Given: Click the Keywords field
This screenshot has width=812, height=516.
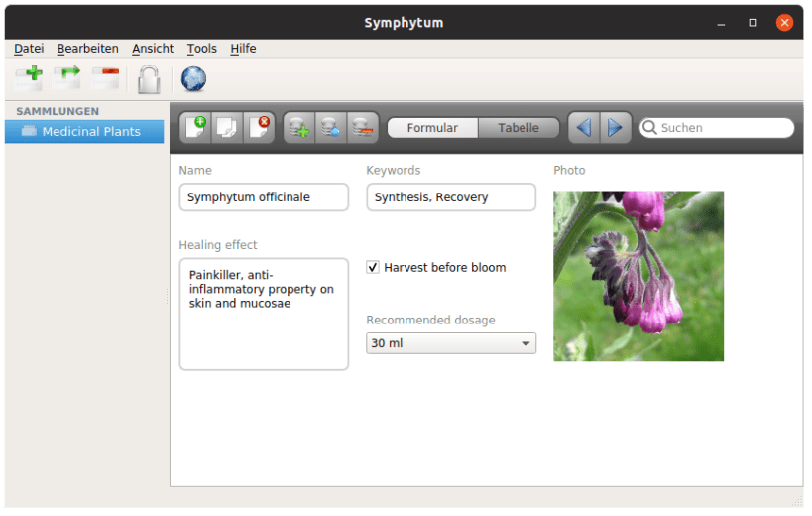Looking at the screenshot, I should (451, 197).
